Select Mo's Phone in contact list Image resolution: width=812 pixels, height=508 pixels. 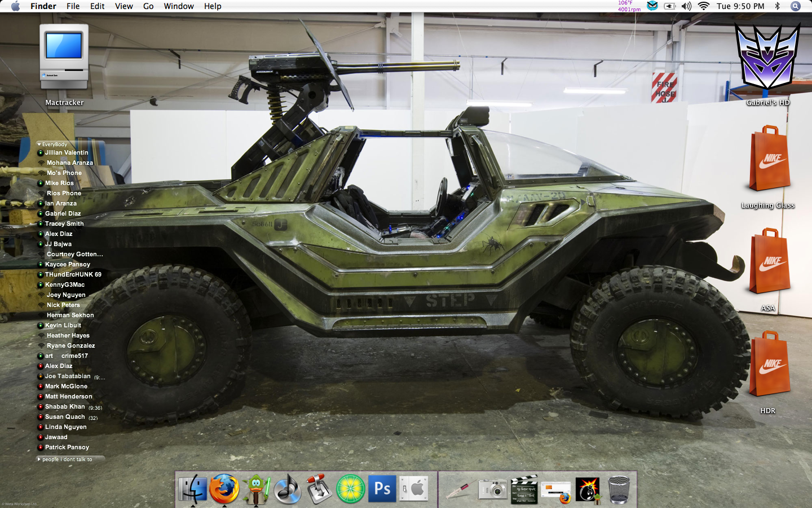tap(64, 173)
